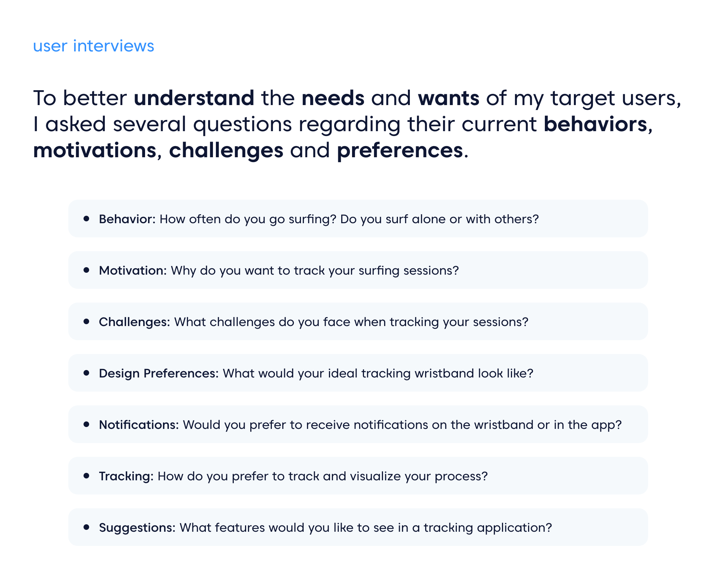Image resolution: width=716 pixels, height=588 pixels.
Task: Click the bullet beside Challenges
Action: [87, 321]
